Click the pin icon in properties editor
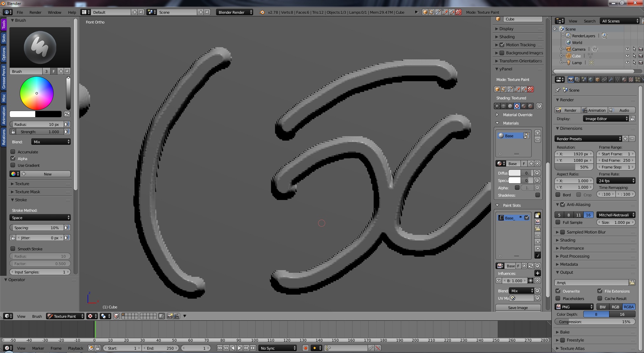 click(558, 90)
